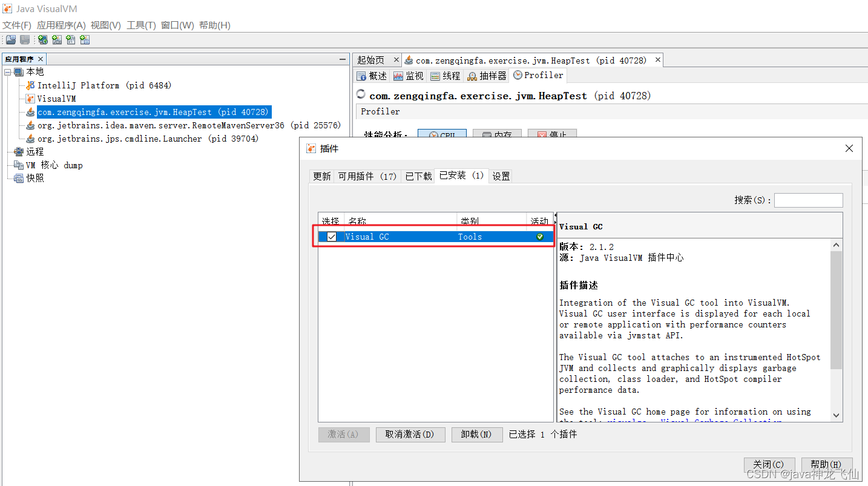Switch to the 更新 tab in plugins dialog
The width and height of the screenshot is (868, 486).
(x=321, y=176)
